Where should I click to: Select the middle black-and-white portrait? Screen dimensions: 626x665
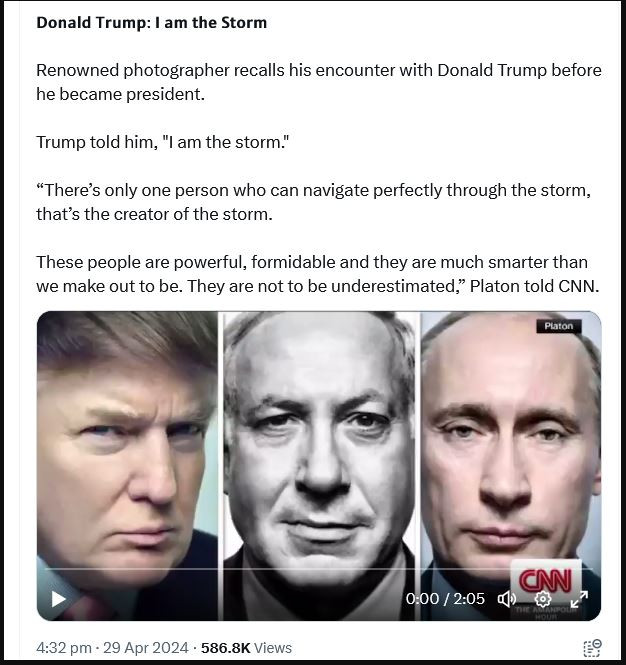[x=319, y=466]
